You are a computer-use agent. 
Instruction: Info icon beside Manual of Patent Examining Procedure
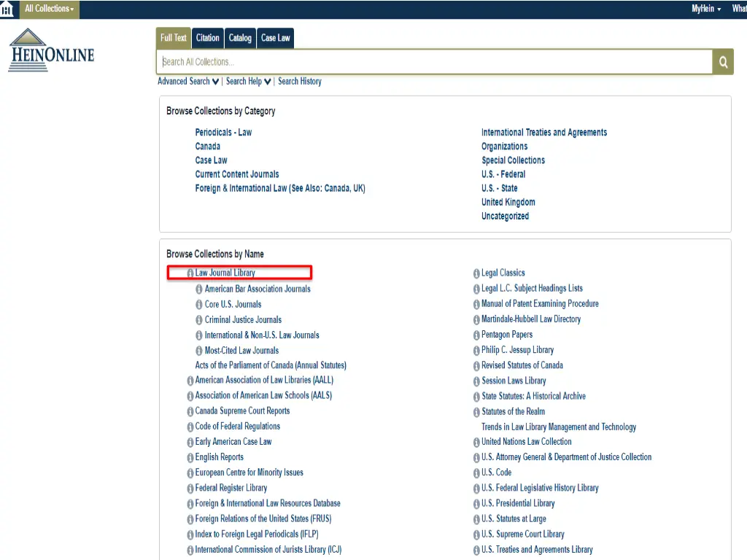pos(476,304)
